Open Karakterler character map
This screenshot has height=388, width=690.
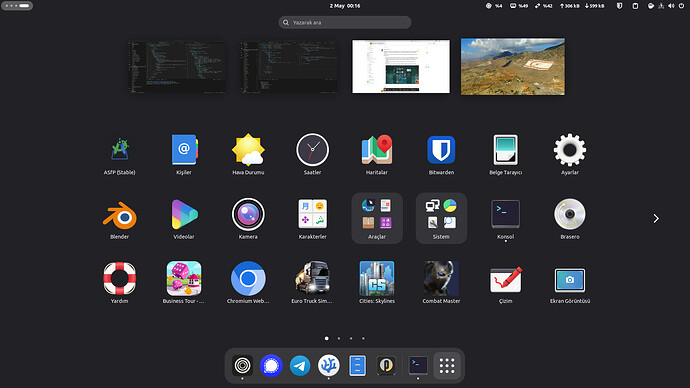(312, 219)
